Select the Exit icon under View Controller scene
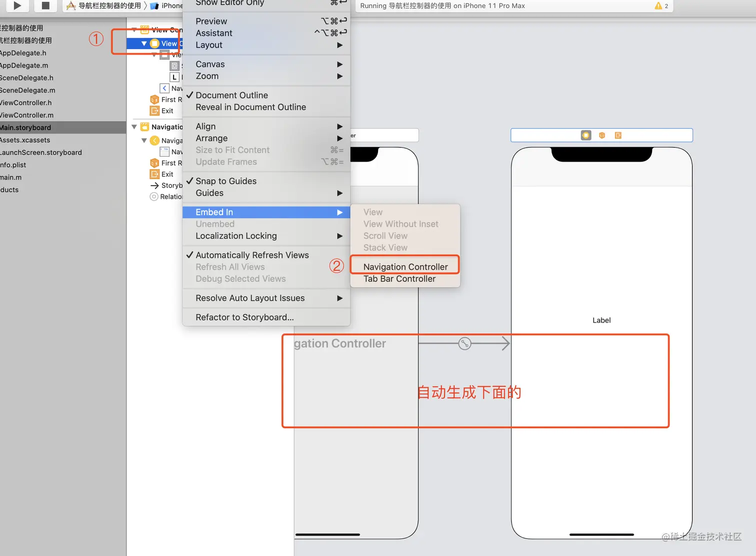Screen dimensions: 756x556 [x=154, y=111]
